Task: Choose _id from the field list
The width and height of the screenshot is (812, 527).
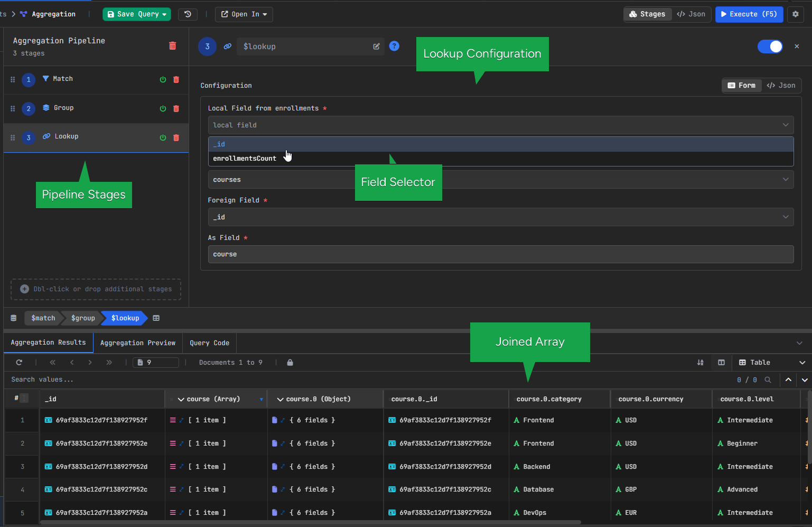Action: [x=501, y=144]
